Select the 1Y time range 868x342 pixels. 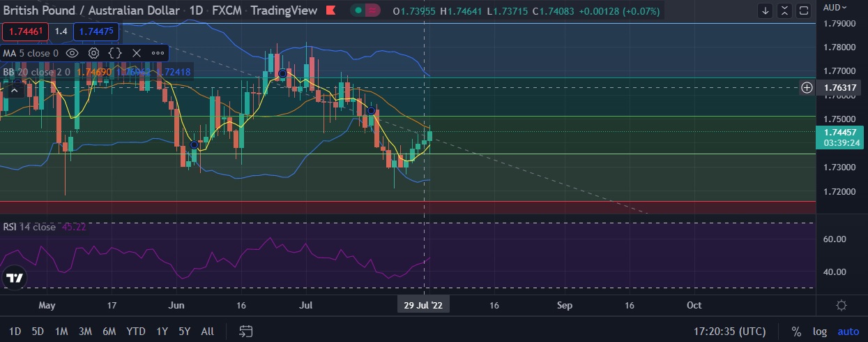click(162, 331)
